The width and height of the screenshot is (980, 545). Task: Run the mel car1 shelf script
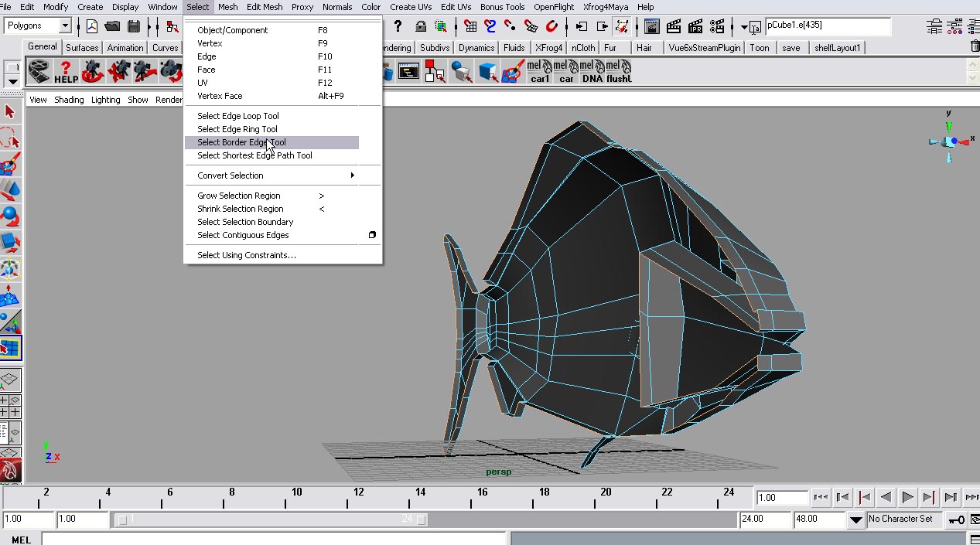click(540, 72)
